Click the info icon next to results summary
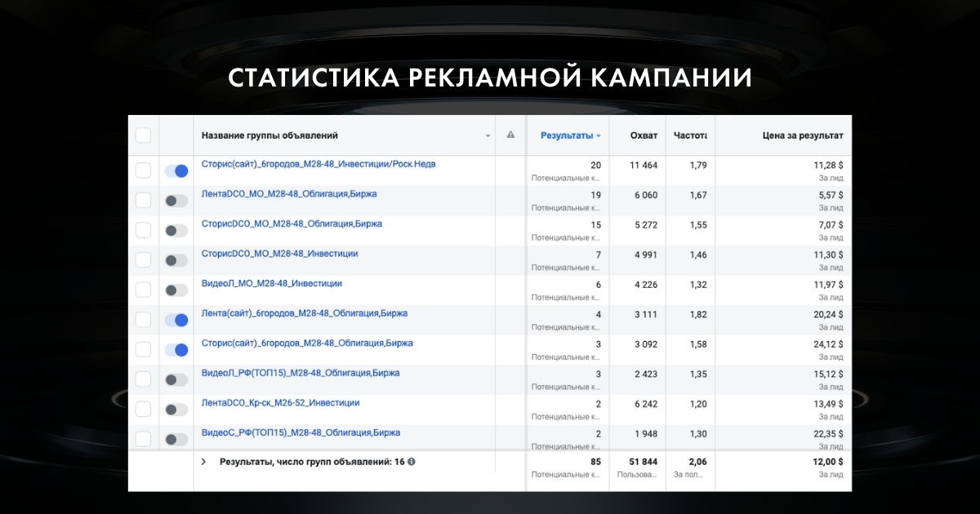The image size is (980, 514). pos(412,462)
